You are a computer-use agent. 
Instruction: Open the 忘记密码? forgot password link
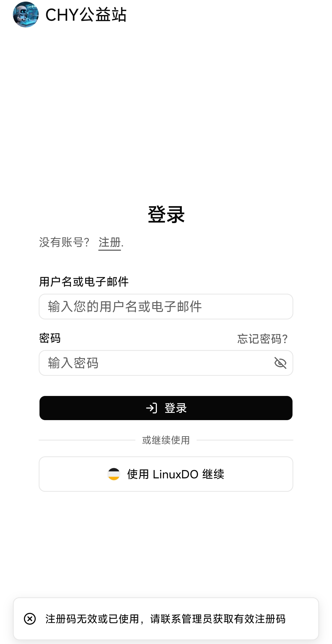coord(262,339)
